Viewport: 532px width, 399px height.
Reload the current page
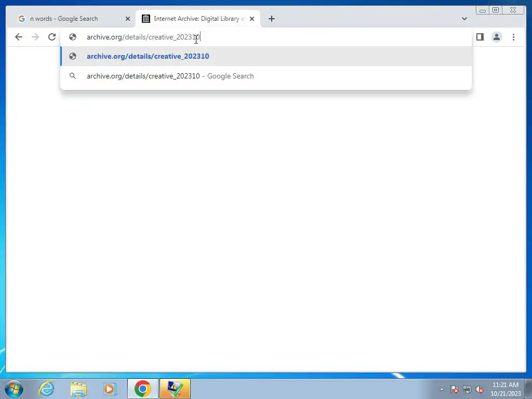click(x=52, y=37)
